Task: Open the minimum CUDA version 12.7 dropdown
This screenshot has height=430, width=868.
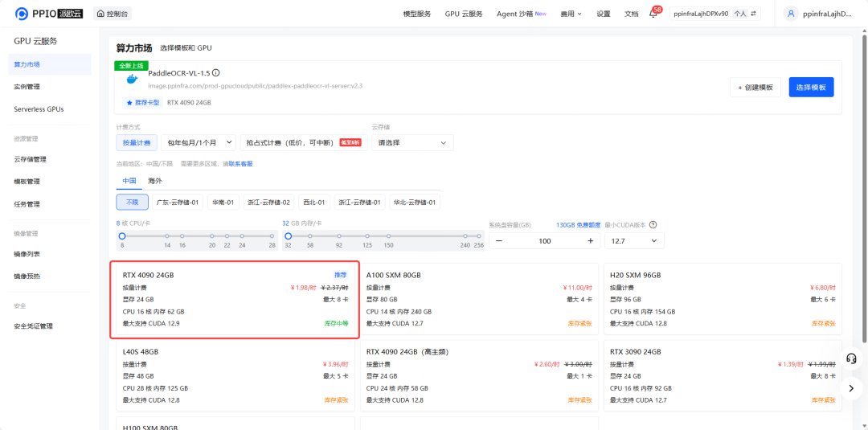Action: 633,241
